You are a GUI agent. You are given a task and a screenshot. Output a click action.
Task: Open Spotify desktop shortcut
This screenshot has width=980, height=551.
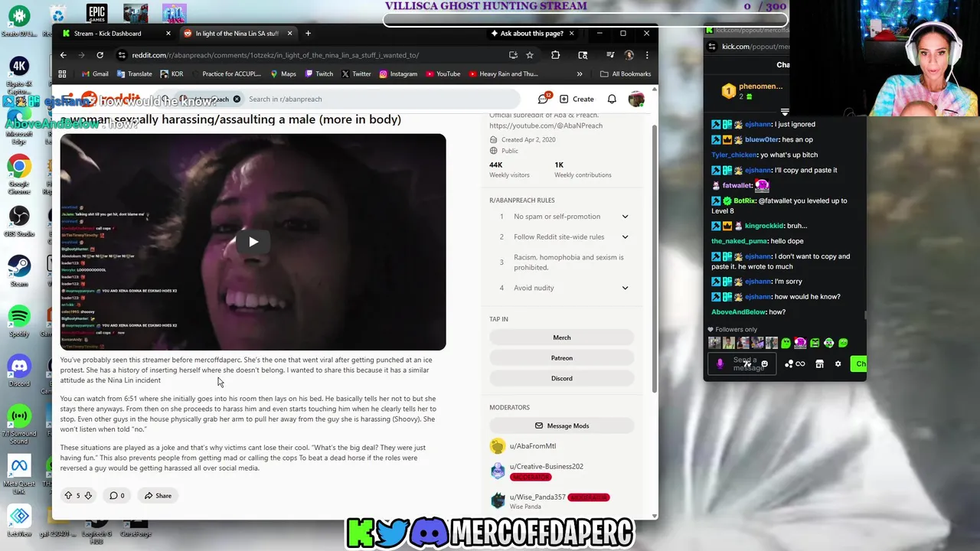[x=19, y=320]
